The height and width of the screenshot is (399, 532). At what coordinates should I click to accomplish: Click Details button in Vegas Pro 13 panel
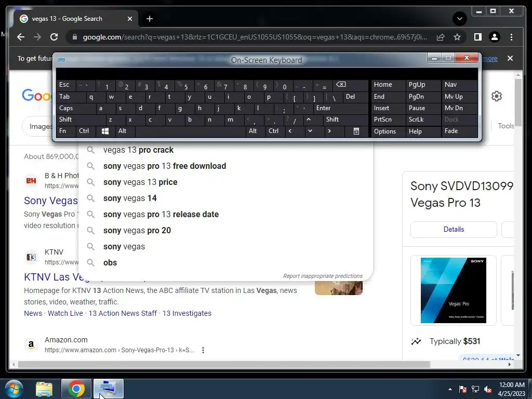454,229
